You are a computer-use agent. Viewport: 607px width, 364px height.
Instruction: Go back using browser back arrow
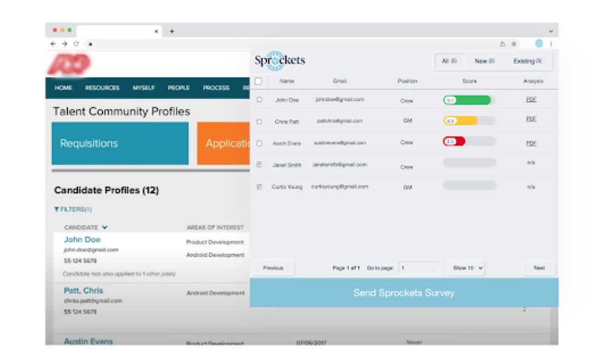(x=53, y=44)
